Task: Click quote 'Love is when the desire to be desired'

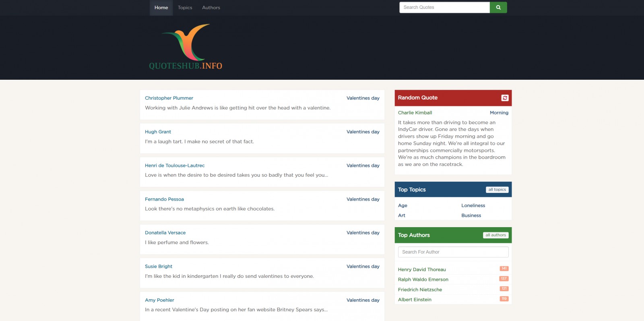Action: [236, 175]
